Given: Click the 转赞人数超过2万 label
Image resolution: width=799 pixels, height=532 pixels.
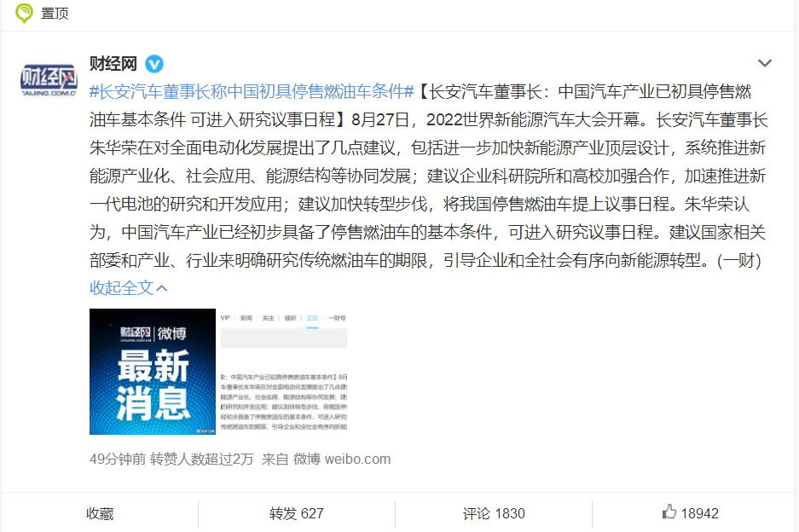Looking at the screenshot, I should (202, 460).
